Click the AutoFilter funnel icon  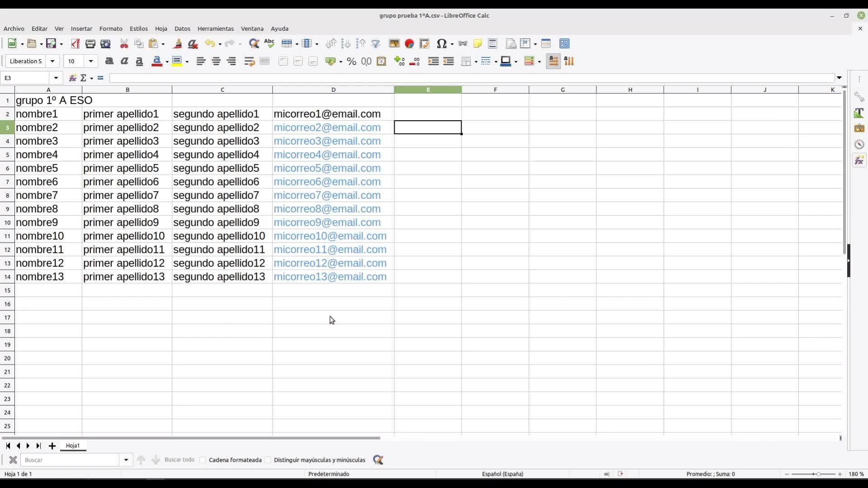click(x=376, y=44)
